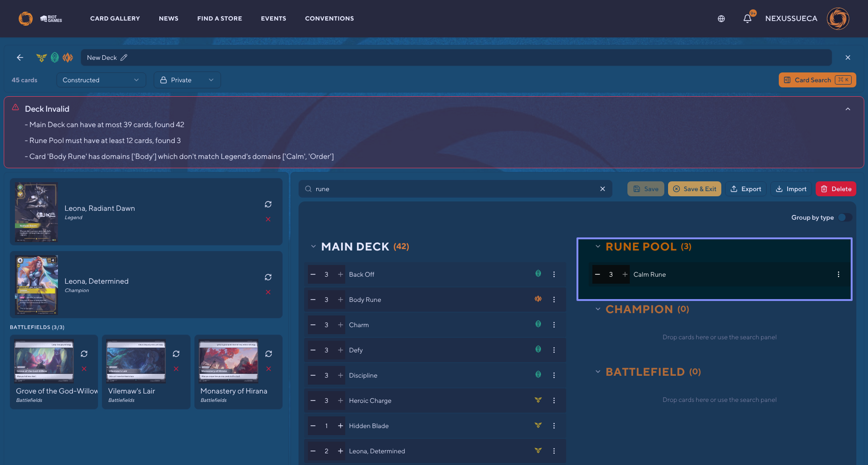Increase Hidden Blade card count
The width and height of the screenshot is (868, 465).
341,426
